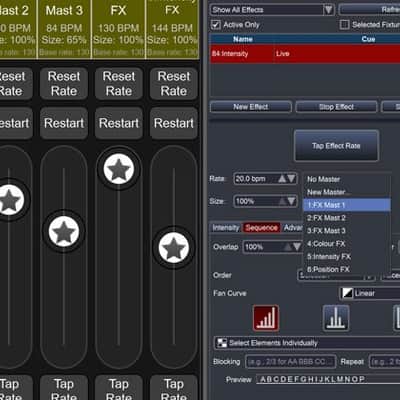Increase Overlap with the up arrow

point(288,247)
